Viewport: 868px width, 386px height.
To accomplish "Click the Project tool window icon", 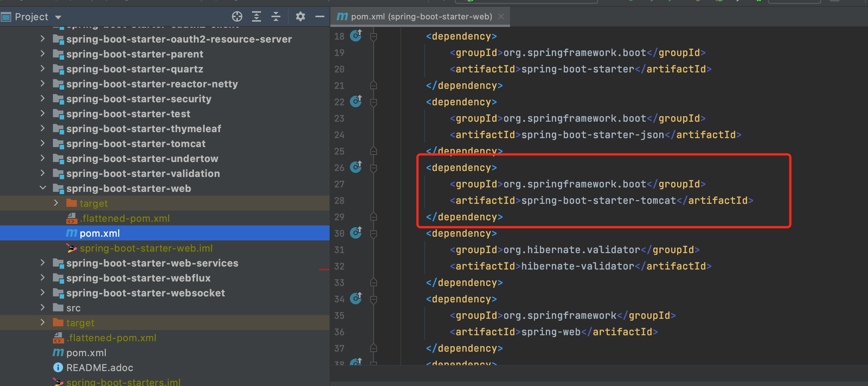I will click(6, 17).
